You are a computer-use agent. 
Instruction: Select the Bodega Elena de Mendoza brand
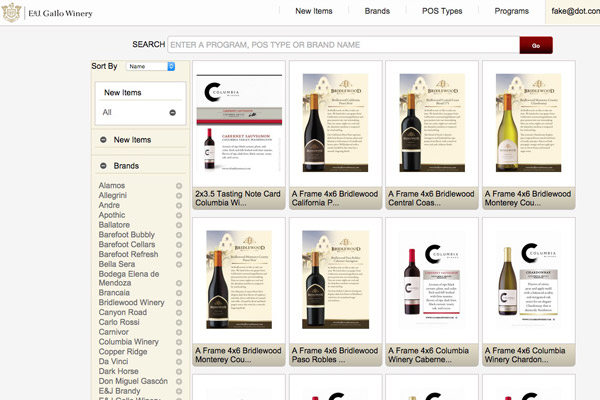(x=129, y=278)
